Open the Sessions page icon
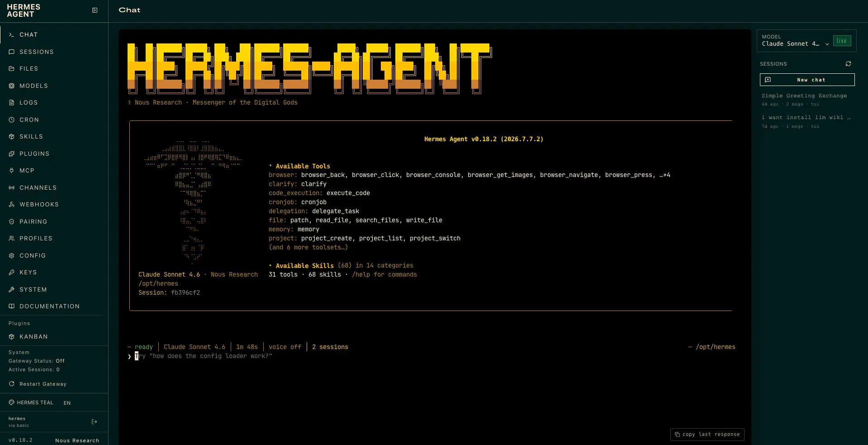Viewport: 868px width, 445px height. [12, 52]
